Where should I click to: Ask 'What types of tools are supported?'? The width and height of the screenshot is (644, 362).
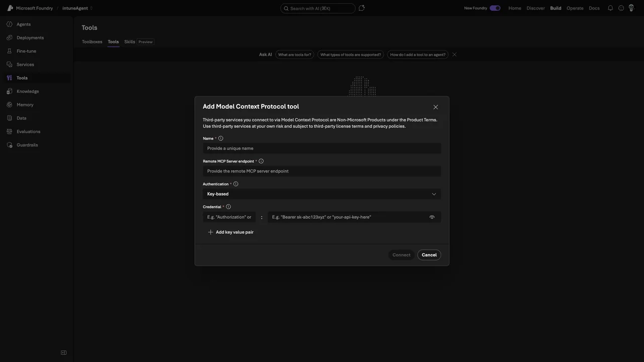351,55
